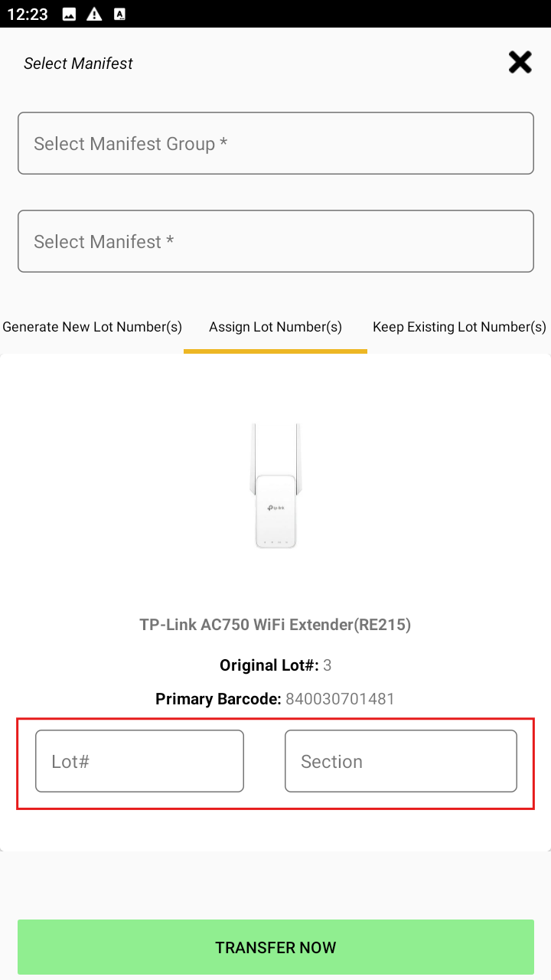The image size is (551, 980).
Task: Expand the Select Manifest dropdown
Action: click(x=275, y=241)
